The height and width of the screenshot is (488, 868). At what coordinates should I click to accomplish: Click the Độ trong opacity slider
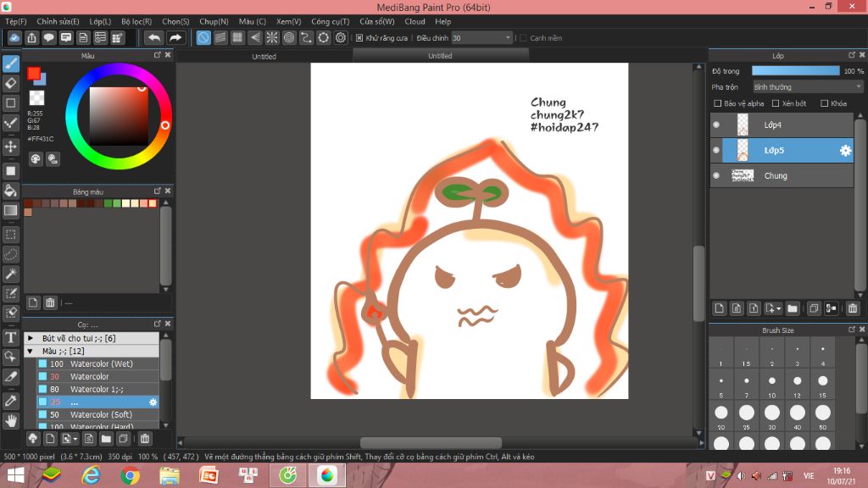pos(795,71)
